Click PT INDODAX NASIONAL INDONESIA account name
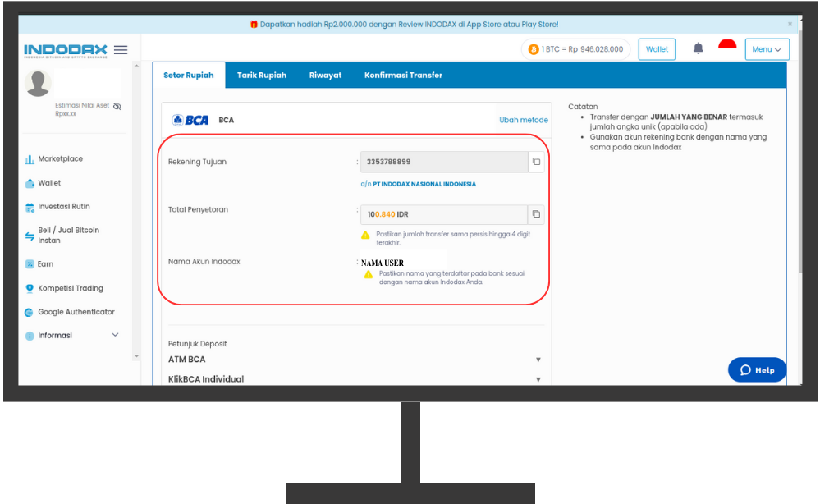Viewport: 820px width, 504px height. 424,184
